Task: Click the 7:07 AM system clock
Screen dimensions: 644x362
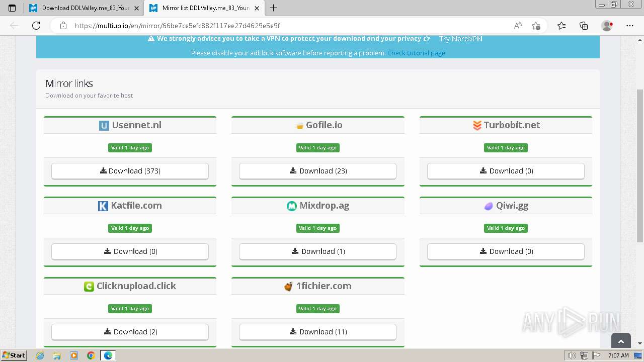Action: click(618, 355)
